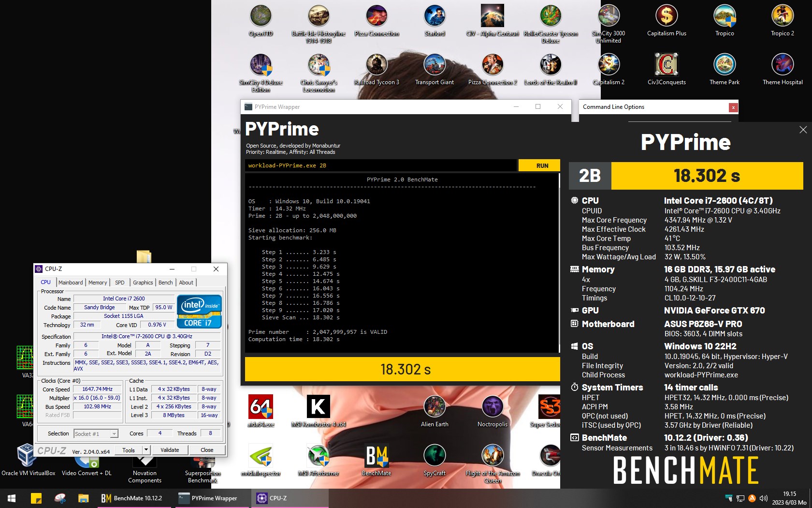Close the Command Line Options window
The width and height of the screenshot is (812, 508).
[x=733, y=107]
